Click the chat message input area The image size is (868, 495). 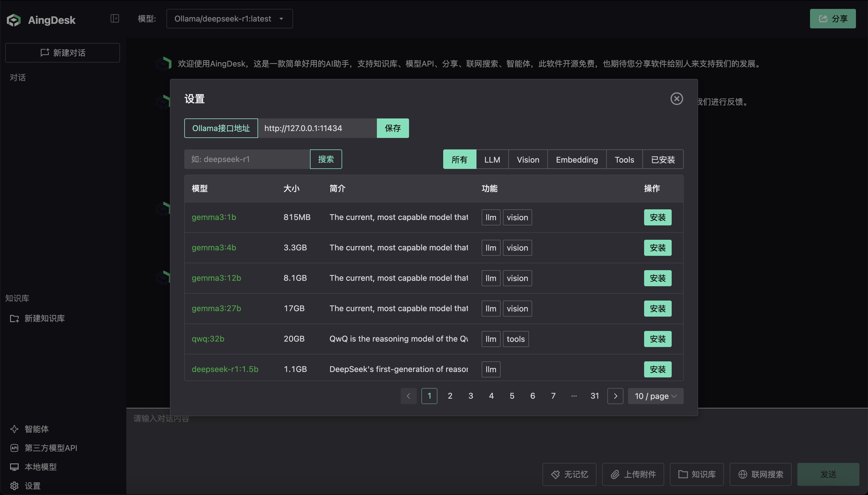[x=497, y=435]
